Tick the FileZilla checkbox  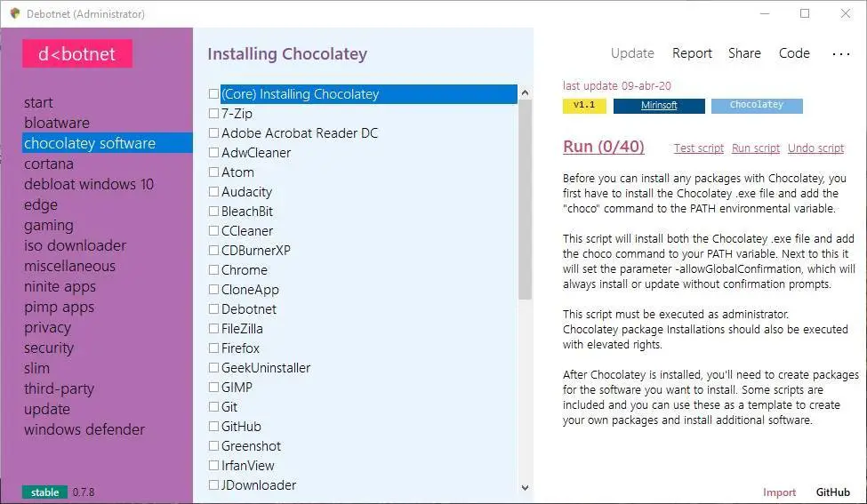[x=213, y=328]
